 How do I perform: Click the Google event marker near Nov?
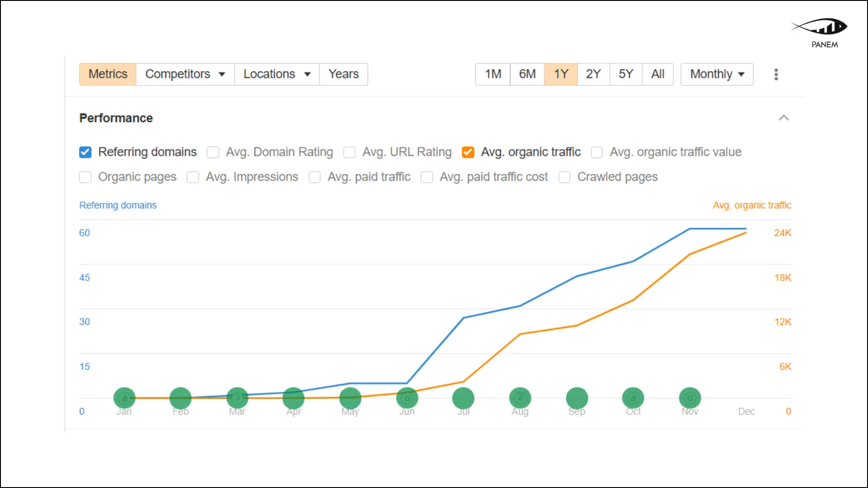(x=690, y=398)
